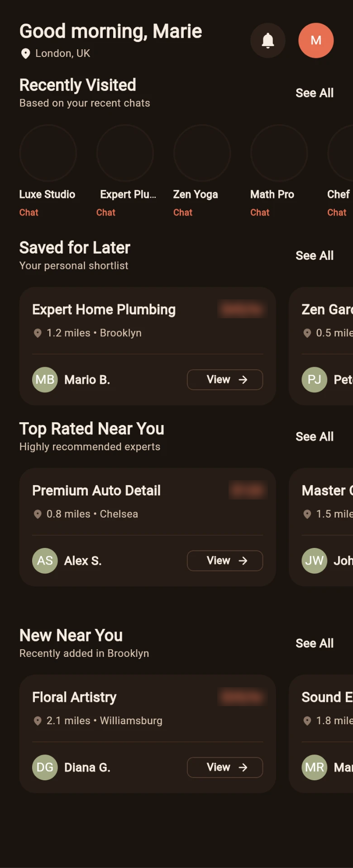The image size is (353, 868).
Task: Select the Alex S. AS avatar
Action: coord(45,561)
